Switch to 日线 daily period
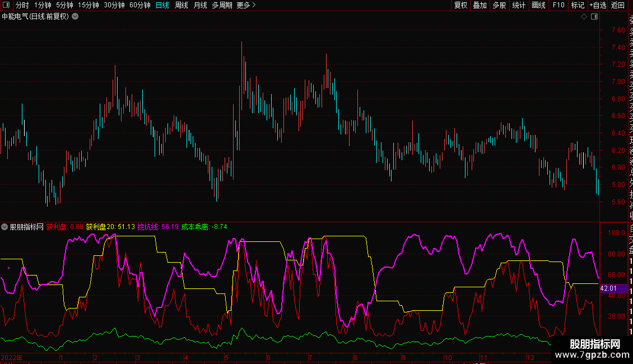The width and height of the screenshot is (633, 364). click(x=162, y=5)
